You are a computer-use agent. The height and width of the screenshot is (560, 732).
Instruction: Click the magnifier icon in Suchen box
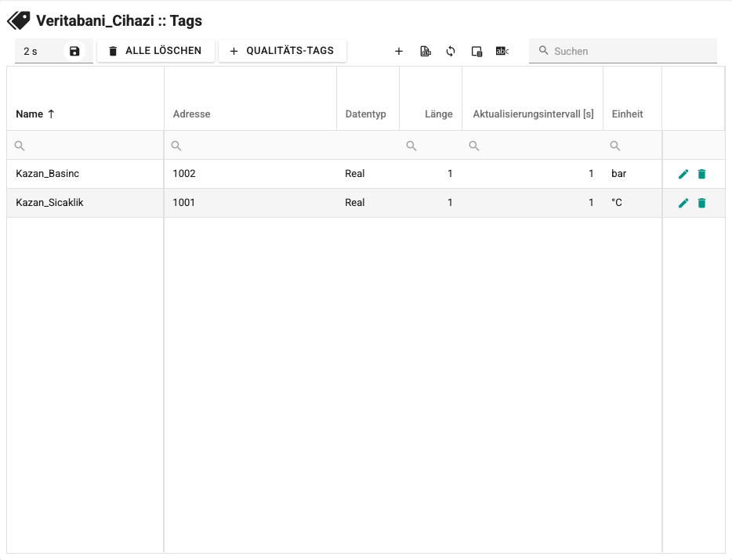[x=543, y=50]
